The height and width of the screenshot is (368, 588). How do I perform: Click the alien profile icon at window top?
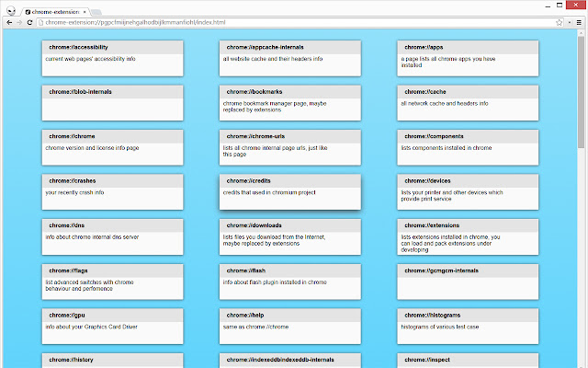point(11,10)
